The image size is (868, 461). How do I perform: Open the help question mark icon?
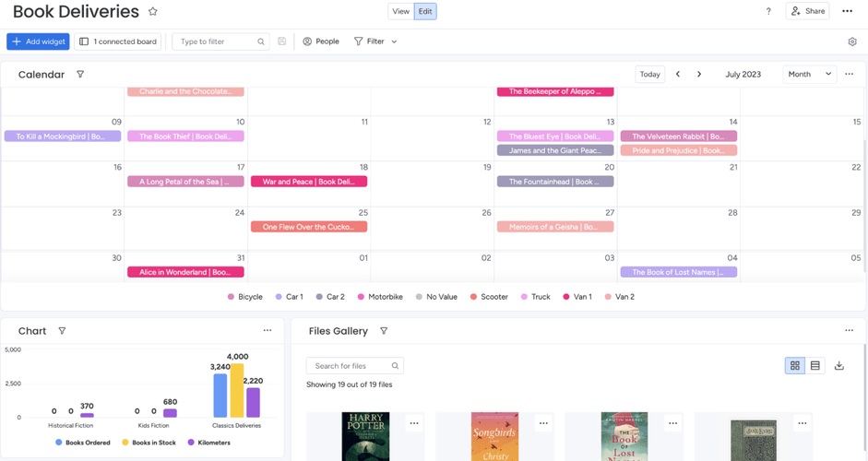click(x=768, y=12)
